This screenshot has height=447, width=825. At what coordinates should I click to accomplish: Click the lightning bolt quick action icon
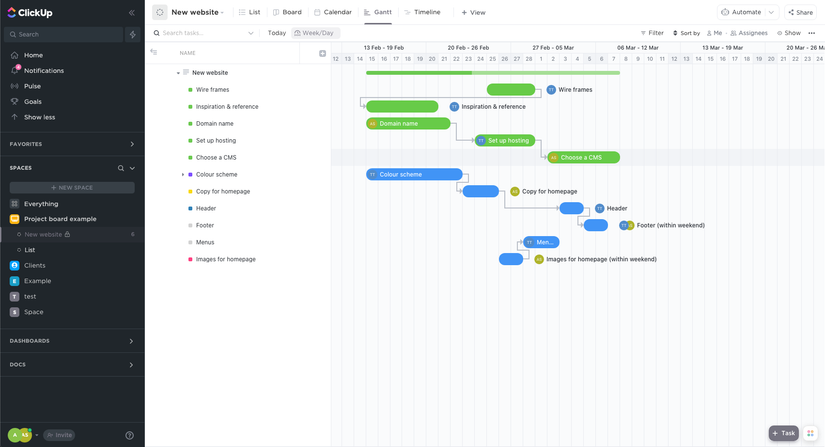point(133,34)
